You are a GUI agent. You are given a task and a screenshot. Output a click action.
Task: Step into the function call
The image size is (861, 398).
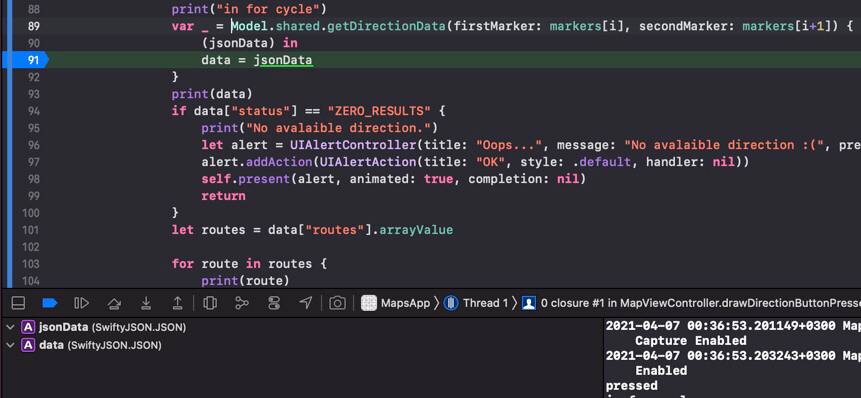(x=146, y=302)
